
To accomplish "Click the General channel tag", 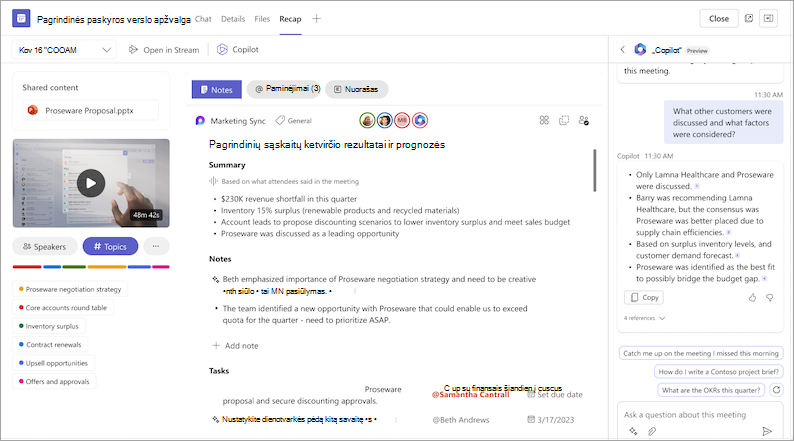I will point(294,121).
